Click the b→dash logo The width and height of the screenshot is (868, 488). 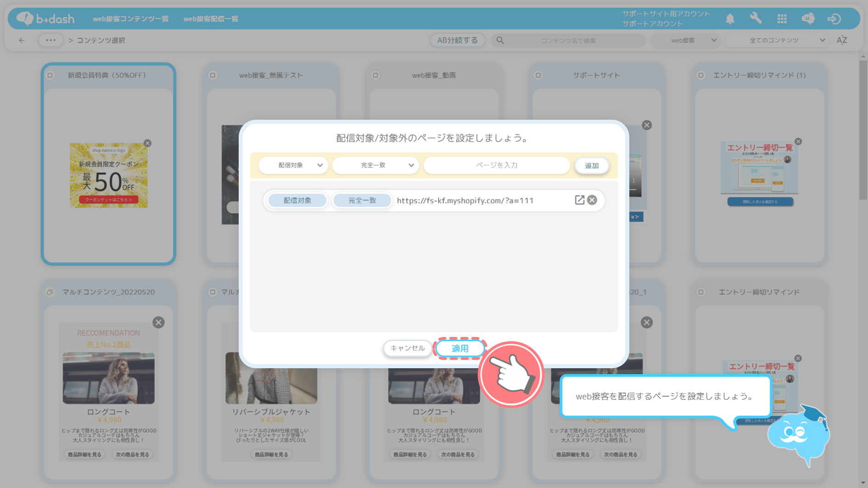pyautogui.click(x=45, y=18)
